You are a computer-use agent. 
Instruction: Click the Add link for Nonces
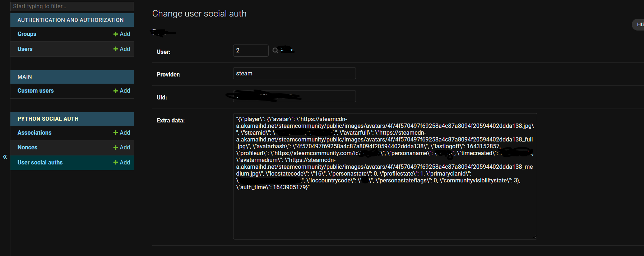pos(122,148)
